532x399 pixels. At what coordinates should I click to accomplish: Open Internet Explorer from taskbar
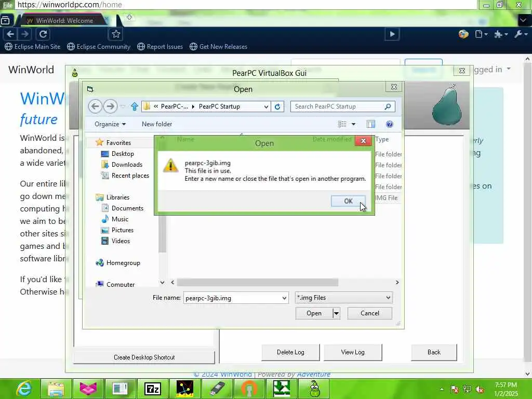24,389
